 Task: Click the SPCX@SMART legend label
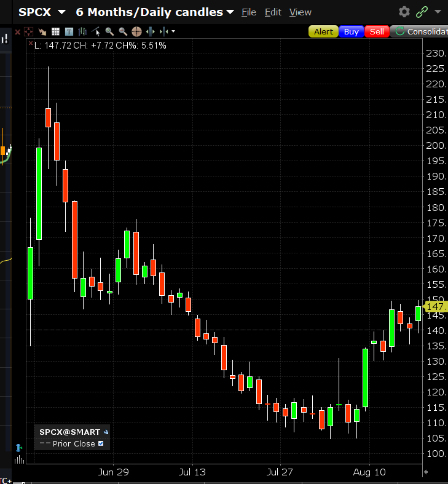pyautogui.click(x=69, y=432)
